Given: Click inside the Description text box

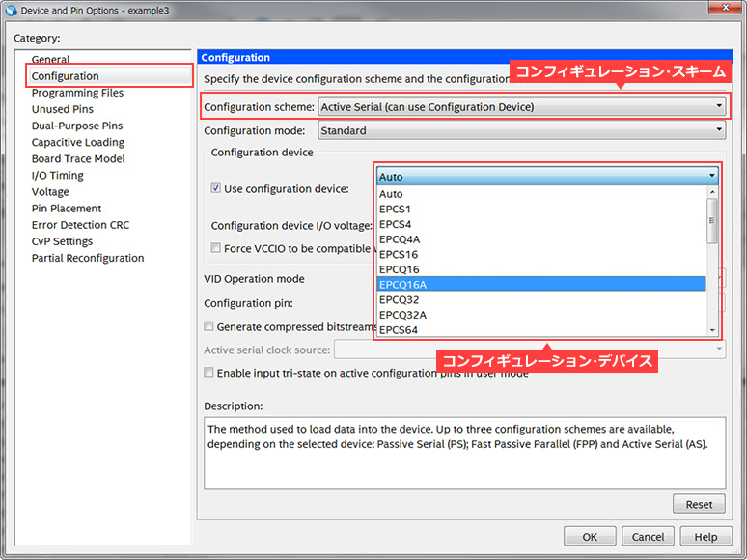Looking at the screenshot, I should pos(465,453).
